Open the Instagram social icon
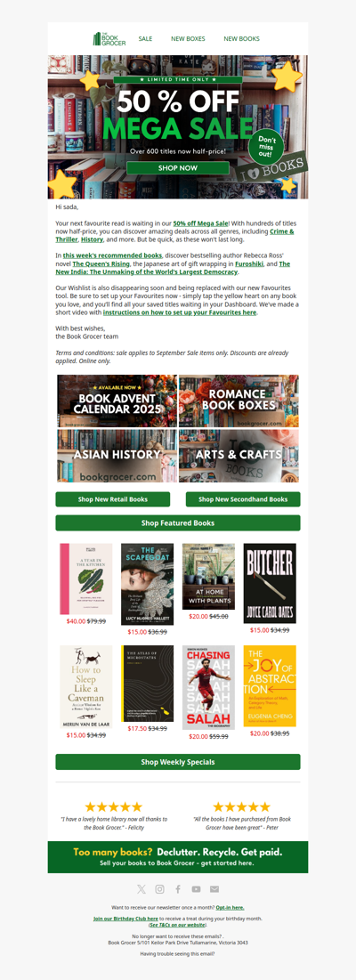Image resolution: width=356 pixels, height=980 pixels. tap(160, 888)
